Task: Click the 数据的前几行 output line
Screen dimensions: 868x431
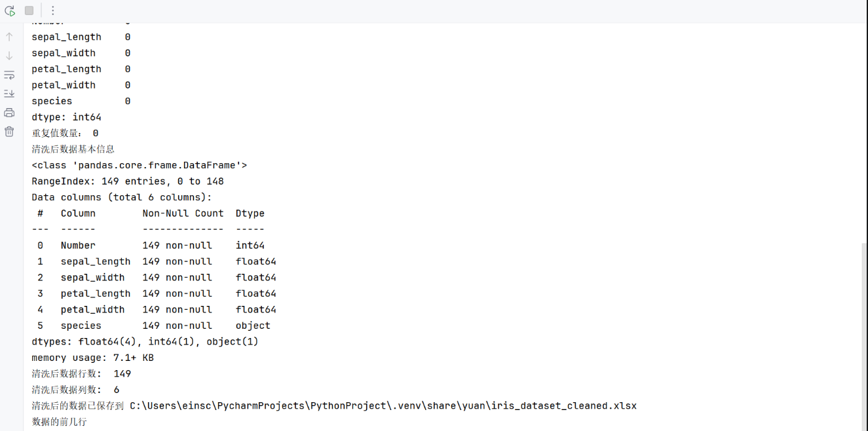Action: 59,422
